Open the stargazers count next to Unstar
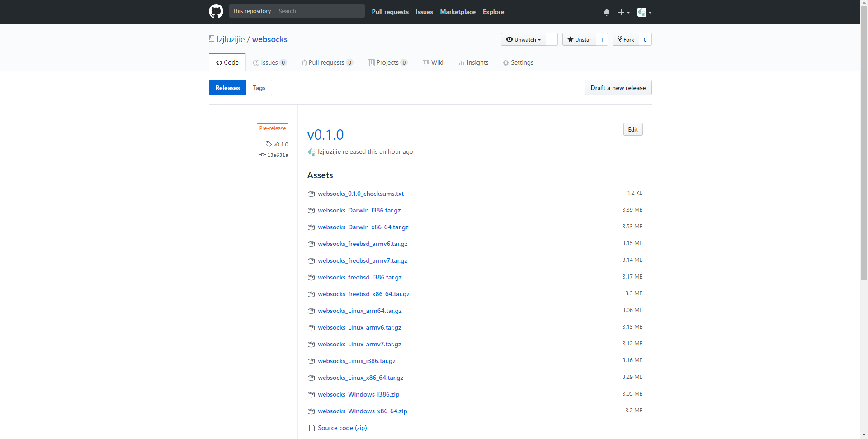Viewport: 868px width, 439px height. pos(602,39)
